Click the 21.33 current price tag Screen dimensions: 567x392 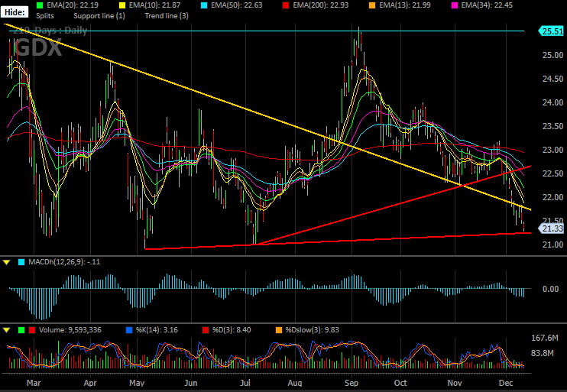click(551, 228)
